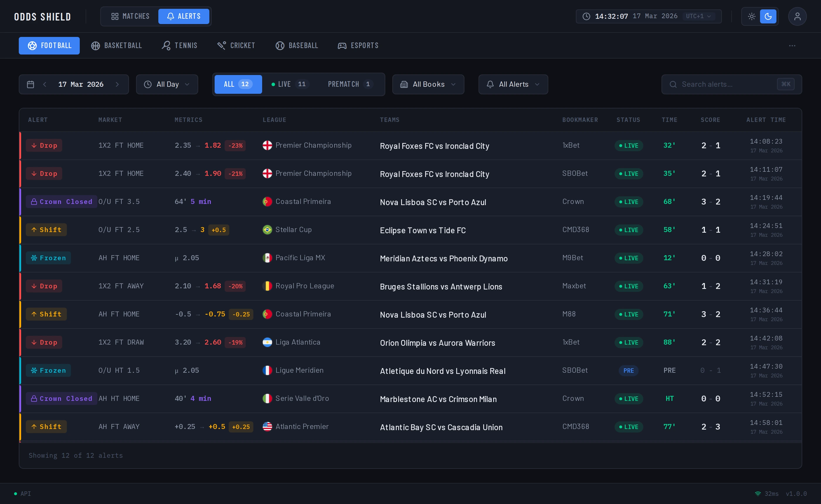Click Frozen badge on Meridian Aztecs row
The image size is (821, 504).
click(x=48, y=258)
